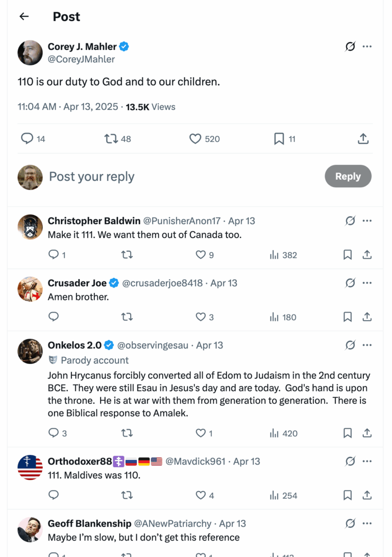
Task: Bookmark Orthodoxer88's reply
Action: [348, 495]
